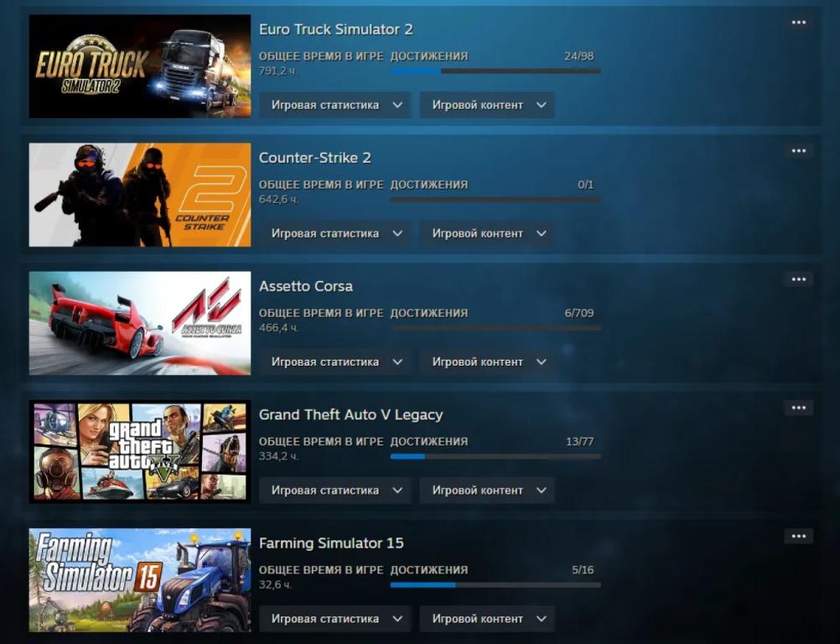The width and height of the screenshot is (840, 644).
Task: Click the Farming Simulator 15 title link
Action: point(331,543)
